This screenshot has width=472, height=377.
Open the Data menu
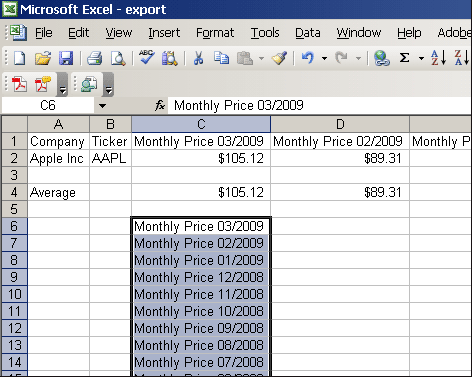click(x=308, y=33)
